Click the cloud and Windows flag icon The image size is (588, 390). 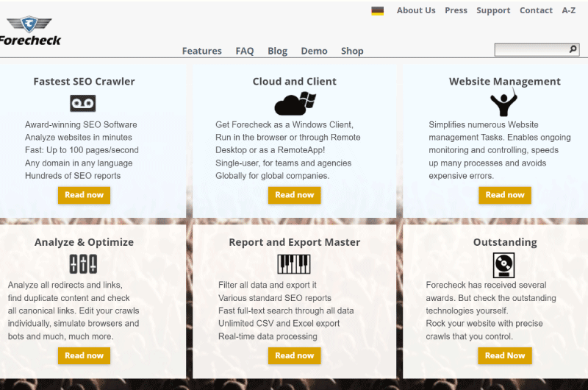coord(295,103)
